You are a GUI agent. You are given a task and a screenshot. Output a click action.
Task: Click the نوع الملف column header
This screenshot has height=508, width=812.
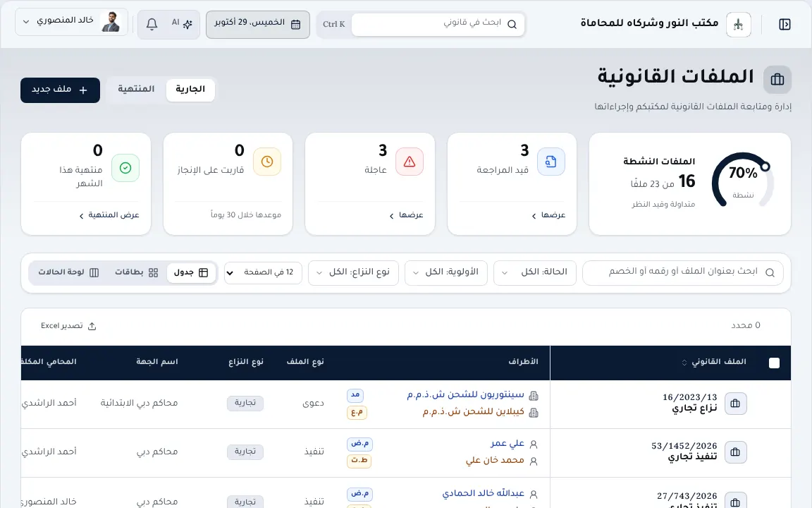pyautogui.click(x=305, y=362)
